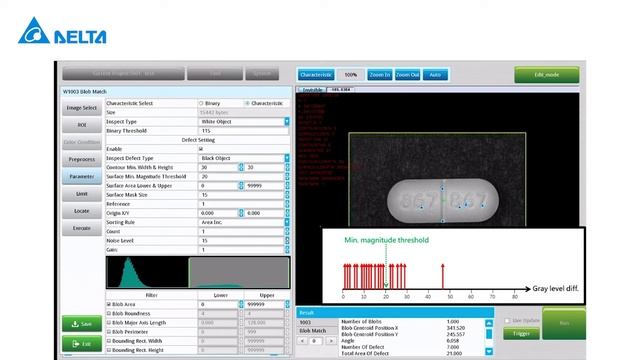The image size is (640, 360).
Task: Adjust Blob Area Lower stepper arrows
Action: click(x=241, y=304)
